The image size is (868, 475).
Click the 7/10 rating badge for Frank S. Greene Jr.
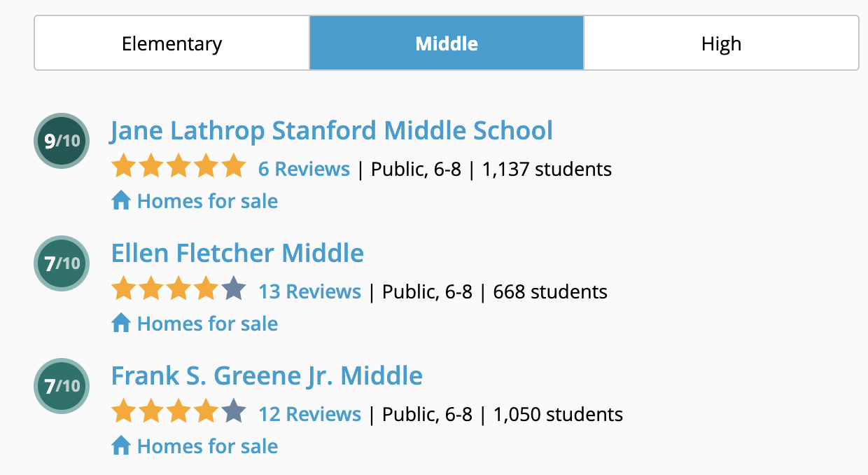click(62, 386)
